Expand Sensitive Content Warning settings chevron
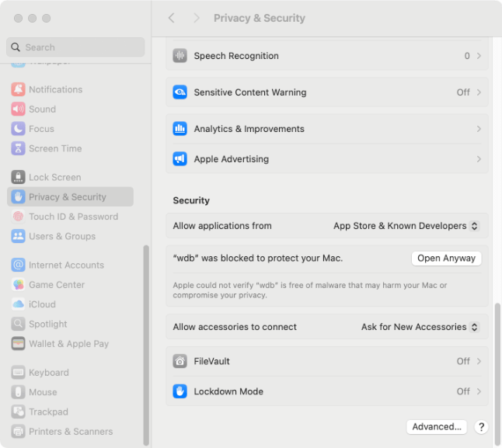Screen dimensions: 502x448 pos(479,92)
